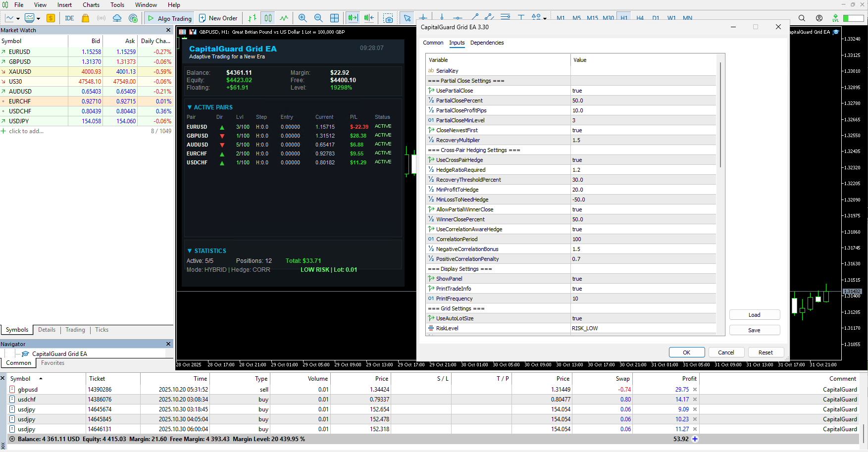This screenshot has width=868, height=452.
Task: Collapse the ACTIVE PAIRS section
Action: point(189,107)
